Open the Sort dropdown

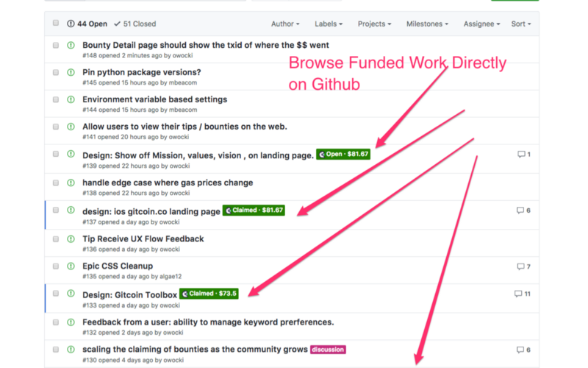click(521, 24)
